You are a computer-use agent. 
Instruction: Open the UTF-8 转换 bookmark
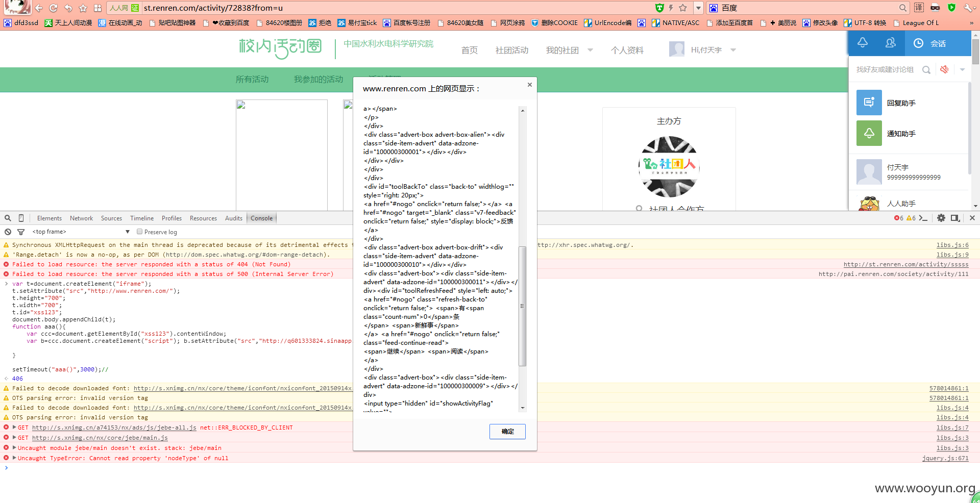pyautogui.click(x=865, y=23)
